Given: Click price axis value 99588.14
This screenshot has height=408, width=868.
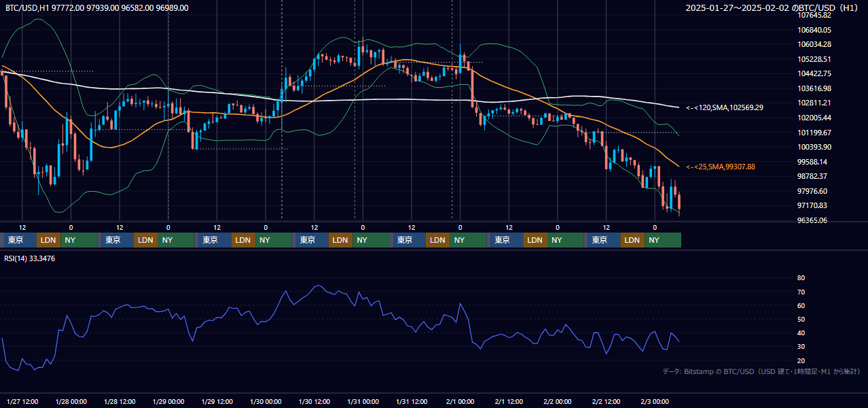Looking at the screenshot, I should point(812,162).
